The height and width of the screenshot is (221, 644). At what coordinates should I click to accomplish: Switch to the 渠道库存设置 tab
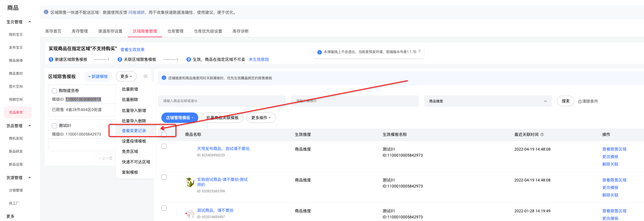110,31
